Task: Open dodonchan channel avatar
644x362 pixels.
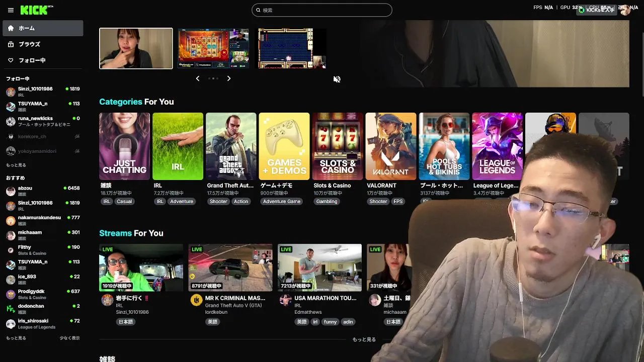Action: (11, 309)
